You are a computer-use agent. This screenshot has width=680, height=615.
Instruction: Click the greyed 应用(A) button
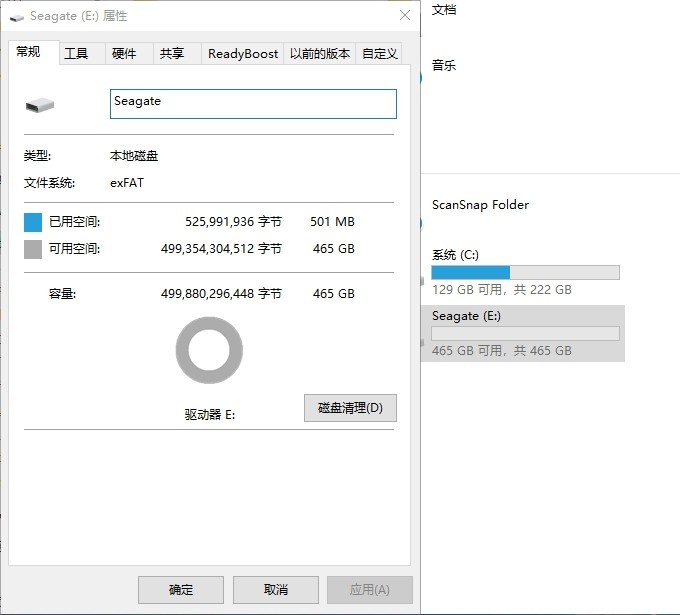click(x=370, y=590)
